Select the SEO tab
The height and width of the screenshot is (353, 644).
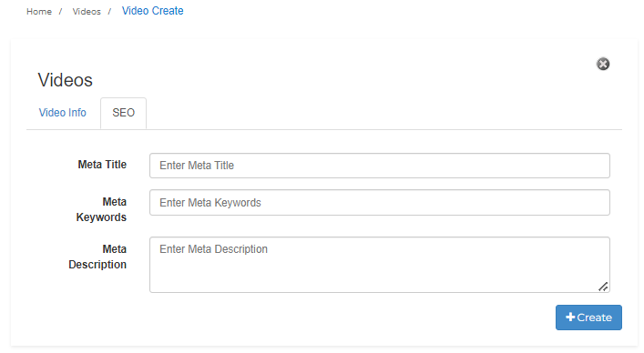[x=123, y=113]
